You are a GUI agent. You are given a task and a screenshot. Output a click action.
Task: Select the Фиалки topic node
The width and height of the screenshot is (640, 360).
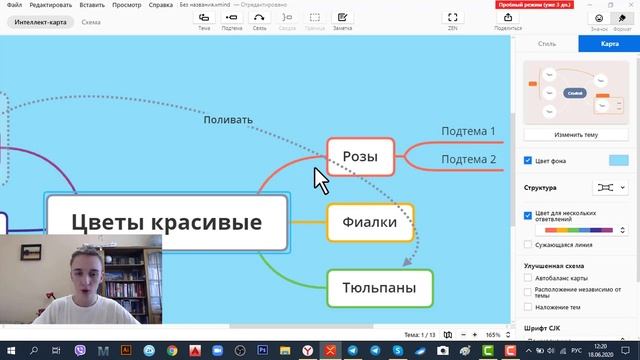click(x=370, y=222)
